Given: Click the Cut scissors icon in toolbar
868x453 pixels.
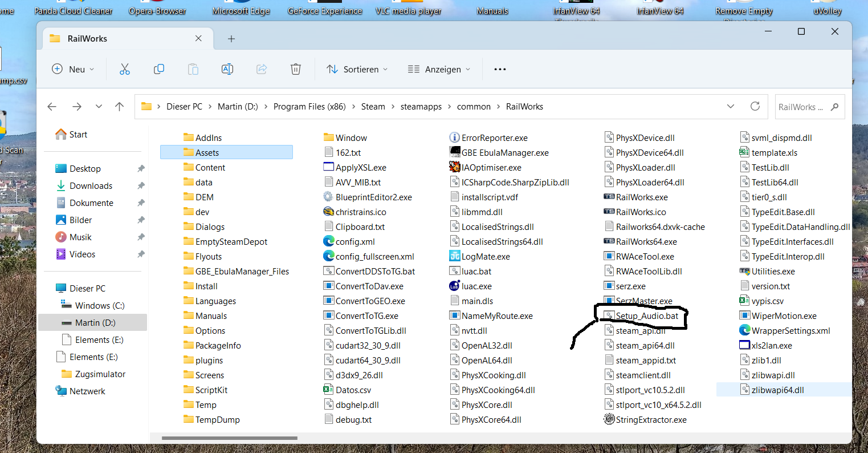Looking at the screenshot, I should coord(125,69).
